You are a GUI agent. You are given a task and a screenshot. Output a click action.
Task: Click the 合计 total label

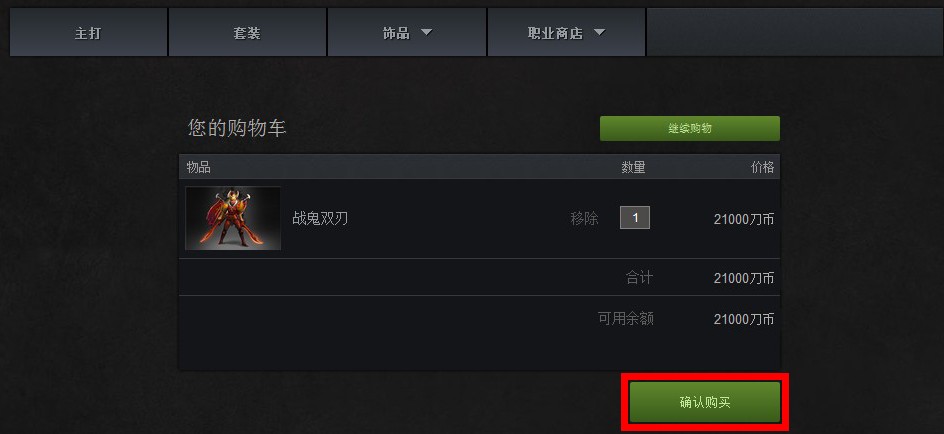[639, 278]
